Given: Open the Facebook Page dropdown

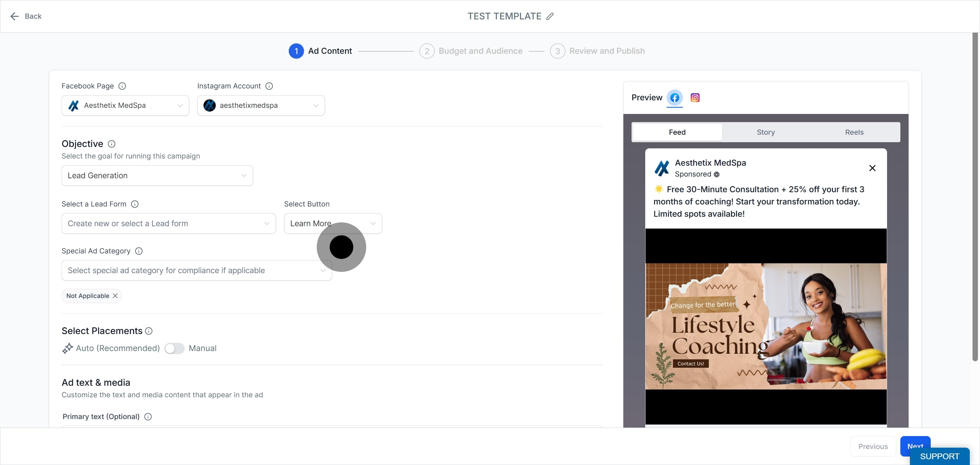Looking at the screenshot, I should click(x=125, y=105).
